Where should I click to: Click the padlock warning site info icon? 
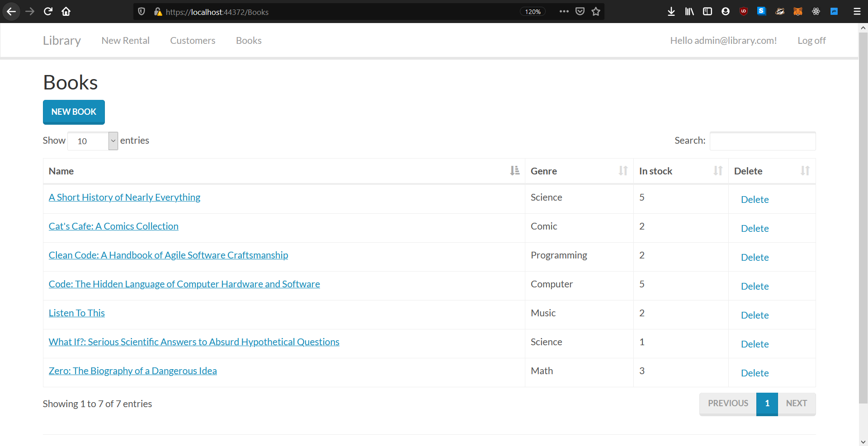[x=158, y=12]
